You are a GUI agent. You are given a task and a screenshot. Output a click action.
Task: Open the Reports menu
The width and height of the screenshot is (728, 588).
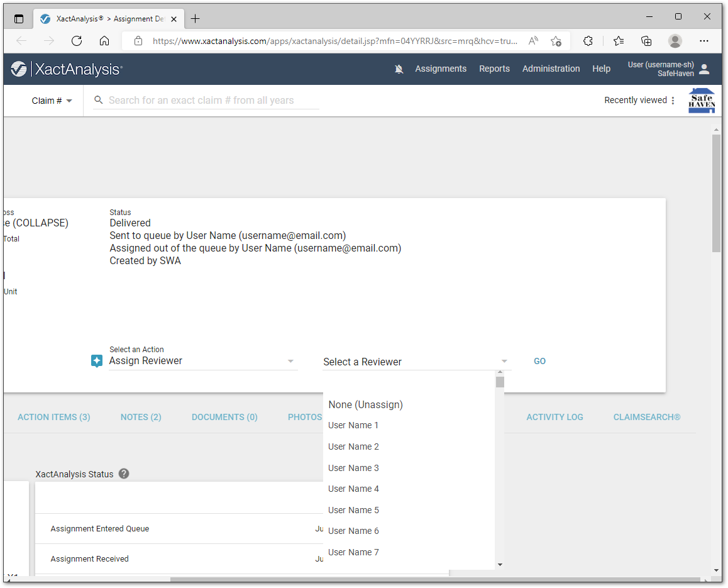(494, 69)
